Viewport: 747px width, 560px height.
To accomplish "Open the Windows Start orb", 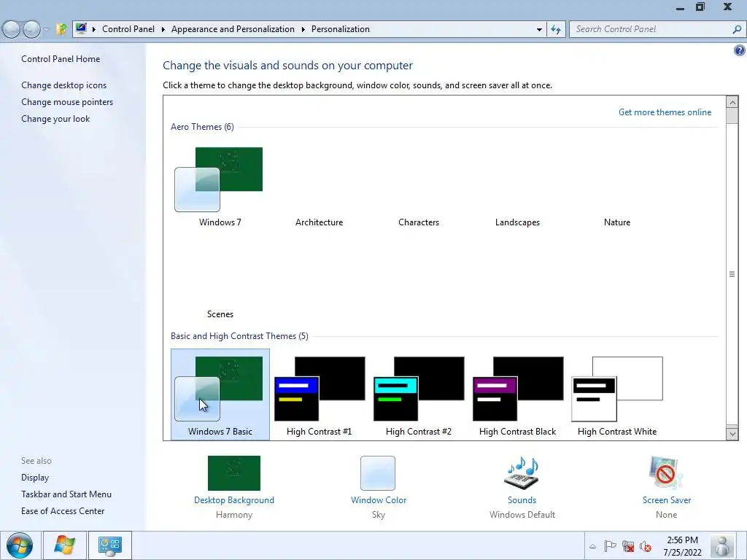I will (20, 545).
